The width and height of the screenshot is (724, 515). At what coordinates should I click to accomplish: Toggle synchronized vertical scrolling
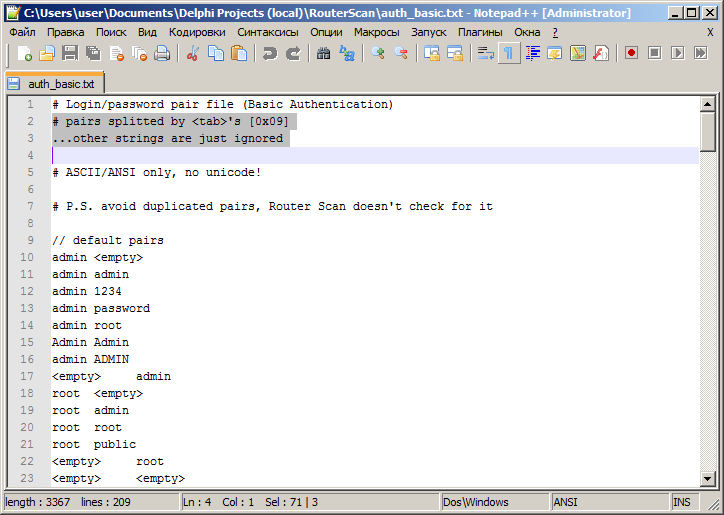click(432, 53)
